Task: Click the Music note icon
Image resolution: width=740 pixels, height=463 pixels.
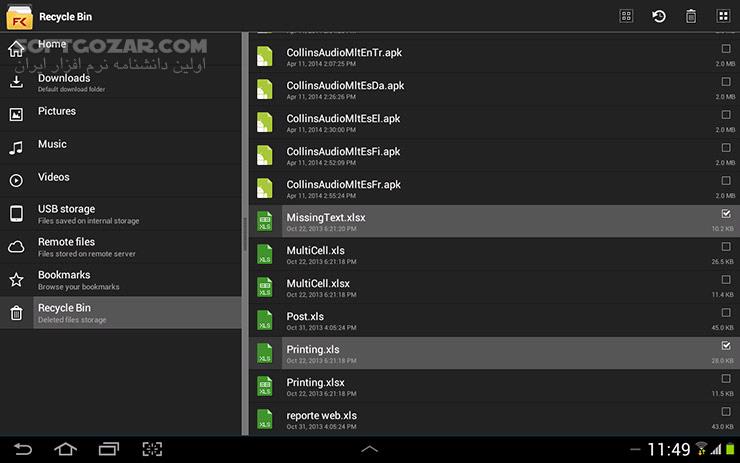Action: tap(16, 148)
